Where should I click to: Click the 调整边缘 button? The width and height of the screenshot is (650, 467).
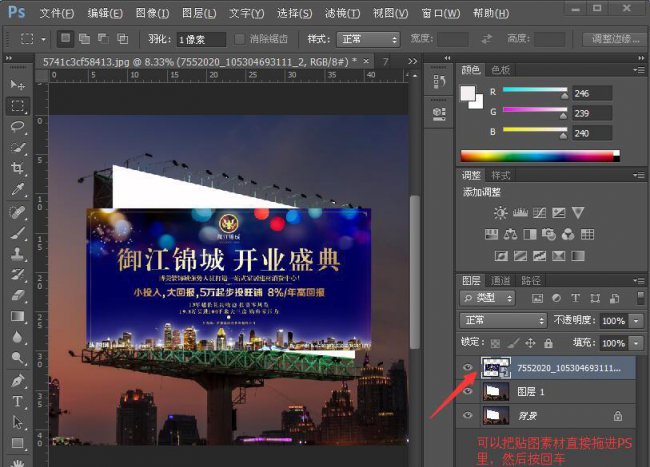pos(616,39)
